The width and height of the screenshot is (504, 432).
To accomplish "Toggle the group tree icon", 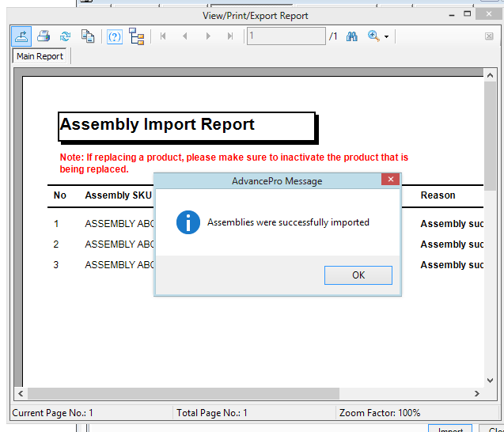I will (137, 36).
